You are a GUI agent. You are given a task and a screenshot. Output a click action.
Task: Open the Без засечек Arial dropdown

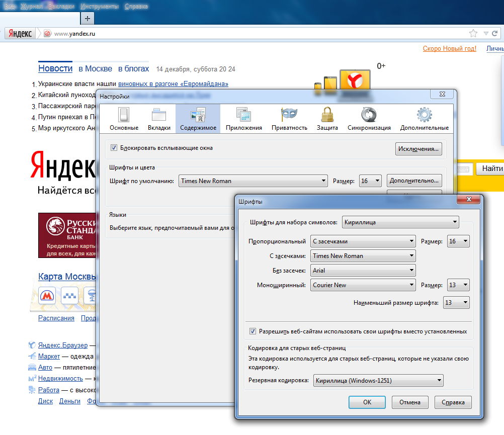pos(363,270)
